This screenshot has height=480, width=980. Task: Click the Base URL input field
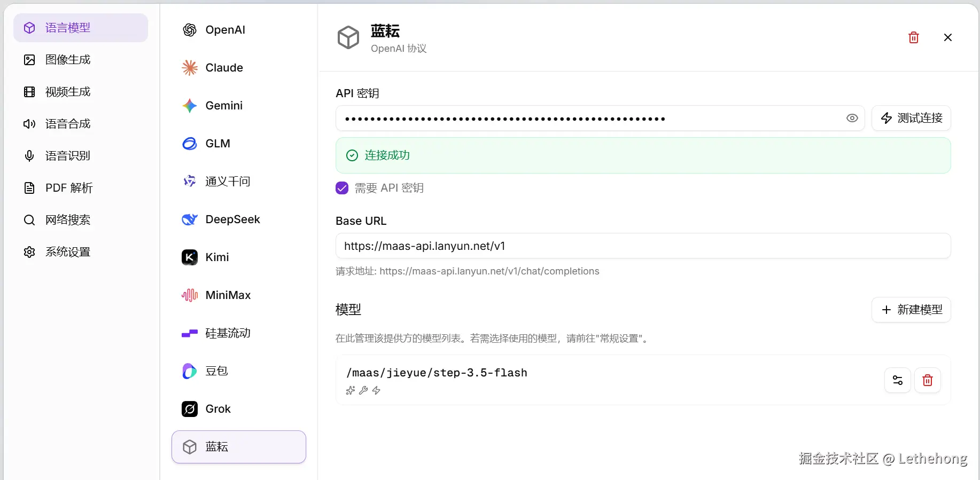(643, 246)
